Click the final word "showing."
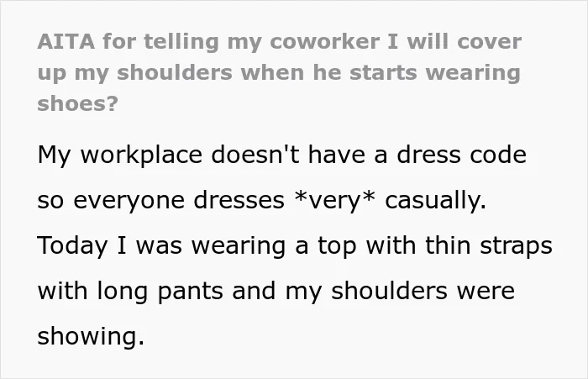 pos(91,336)
